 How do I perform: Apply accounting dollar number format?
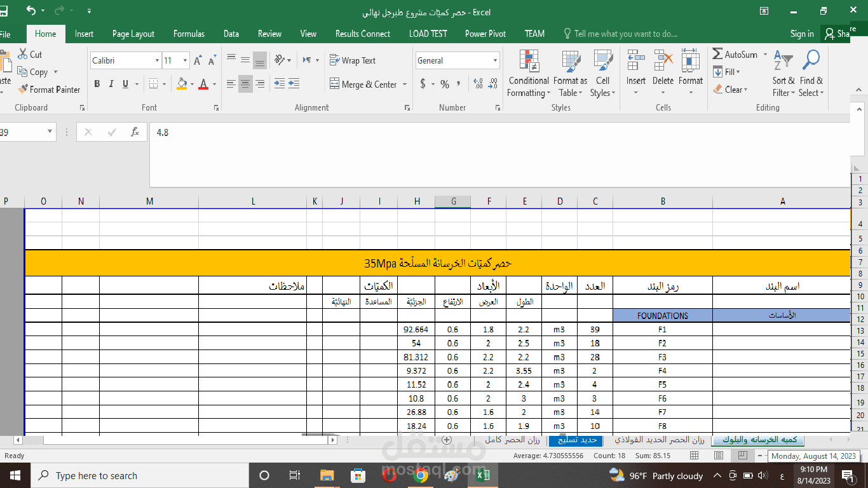[423, 84]
